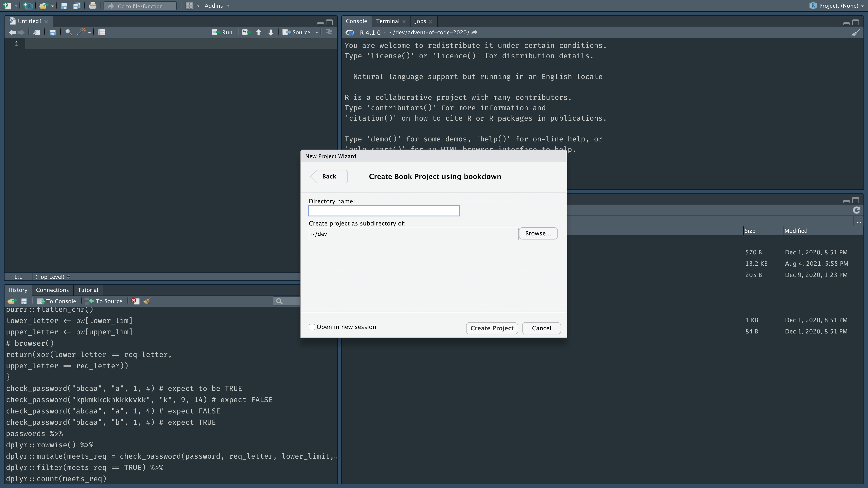868x488 pixels.
Task: Expand the Source button dropdown arrow
Action: [317, 32]
